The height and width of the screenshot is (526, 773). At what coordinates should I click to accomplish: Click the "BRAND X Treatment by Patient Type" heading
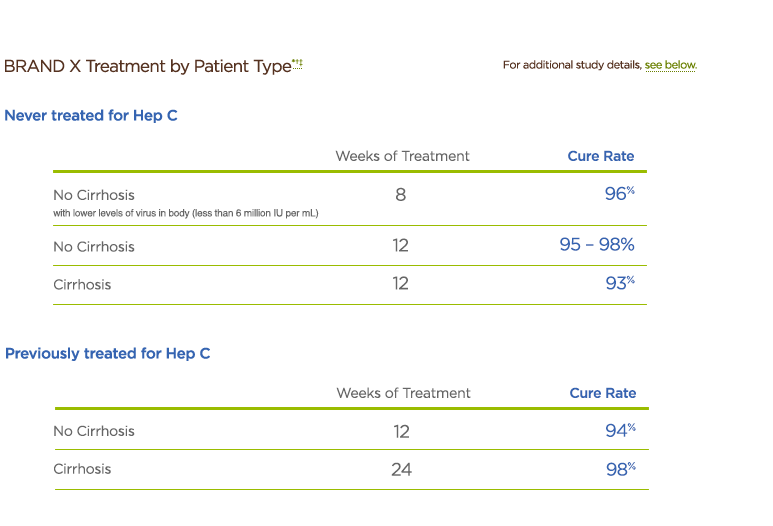[x=147, y=66]
